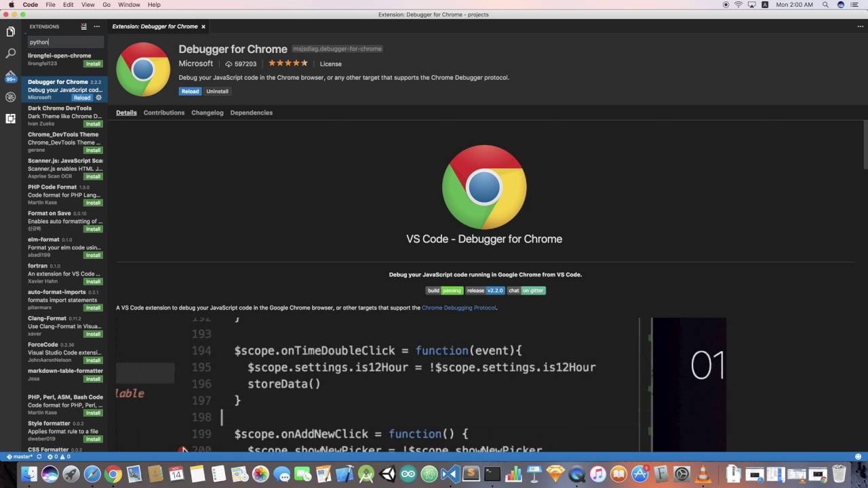Open the View menu
The height and width of the screenshot is (488, 868).
pos(88,5)
